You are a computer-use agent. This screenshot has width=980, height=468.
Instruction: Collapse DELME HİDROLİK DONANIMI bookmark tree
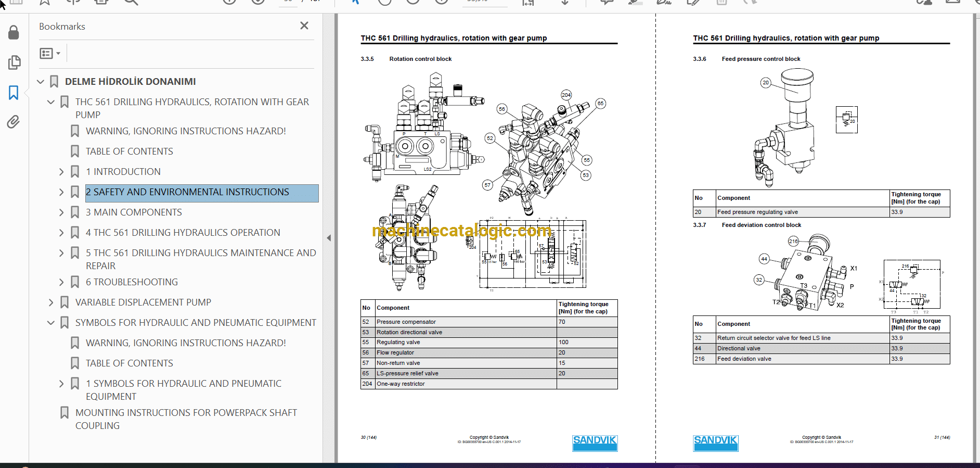pyautogui.click(x=41, y=82)
